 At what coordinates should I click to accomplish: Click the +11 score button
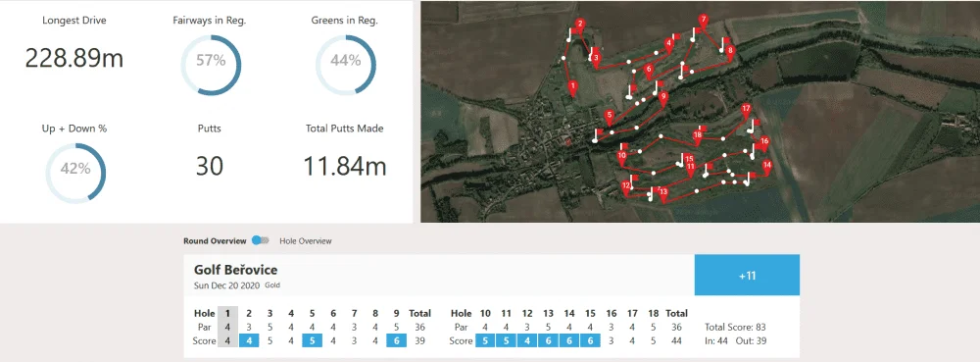[x=747, y=275]
